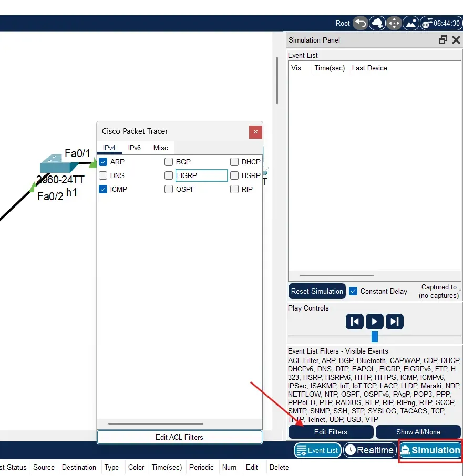Click the Periodic column header

(x=201, y=467)
